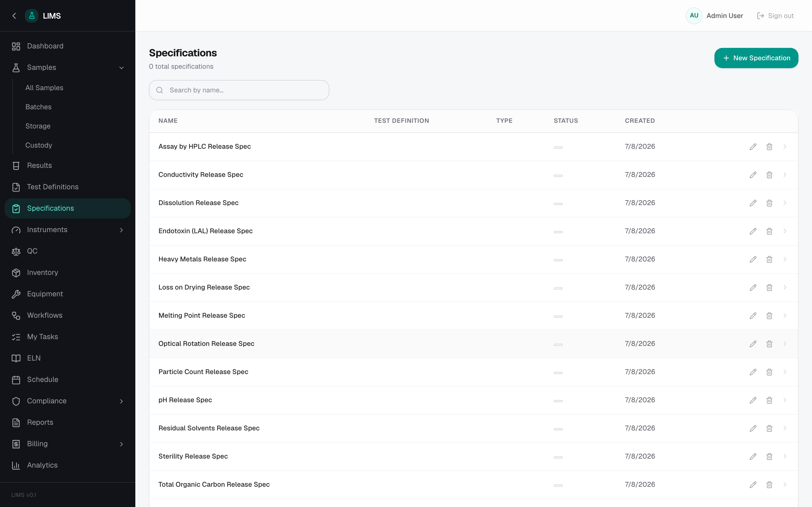Image resolution: width=812 pixels, height=507 pixels.
Task: Delete the Conductivity Release Spec
Action: tap(769, 175)
